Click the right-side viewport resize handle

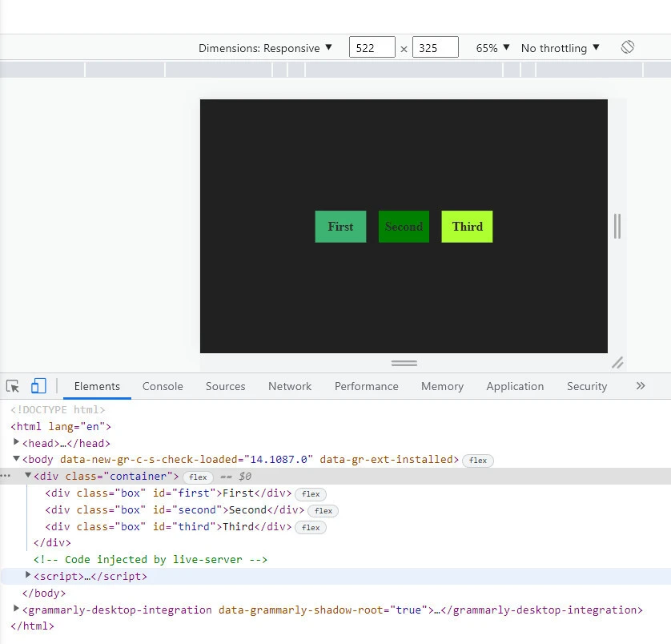coord(617,226)
